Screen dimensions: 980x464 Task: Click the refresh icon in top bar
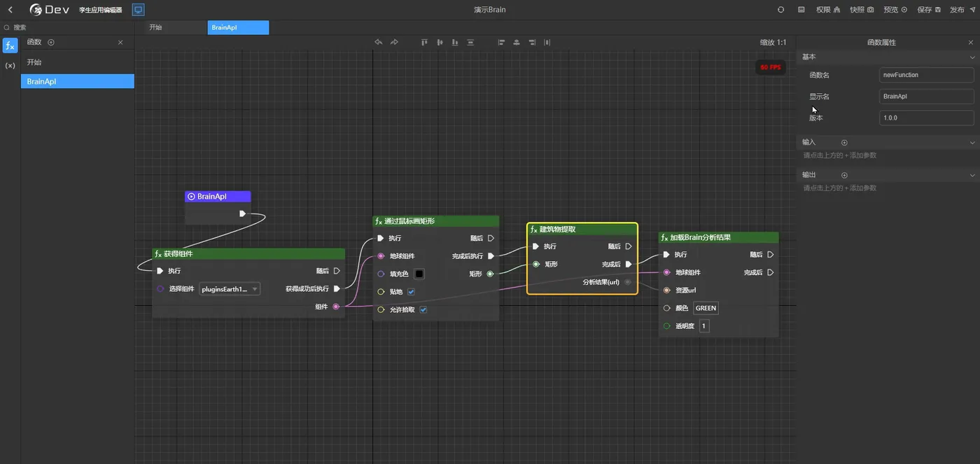pos(781,10)
